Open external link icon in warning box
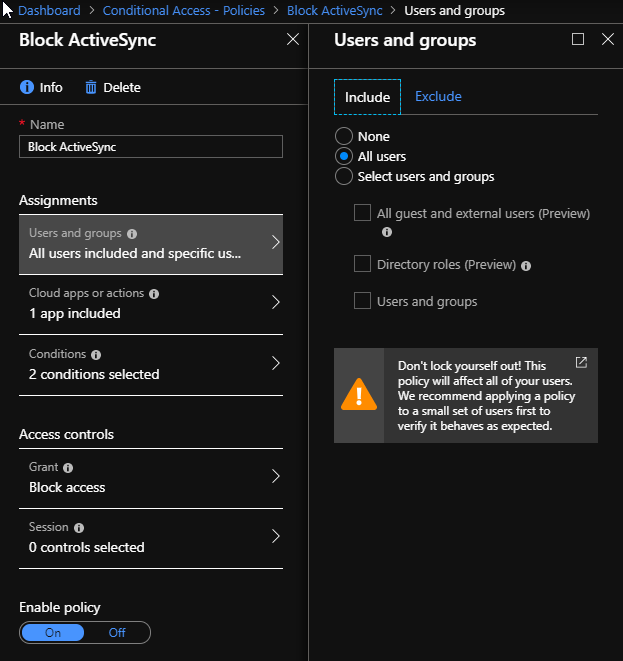 tap(581, 363)
